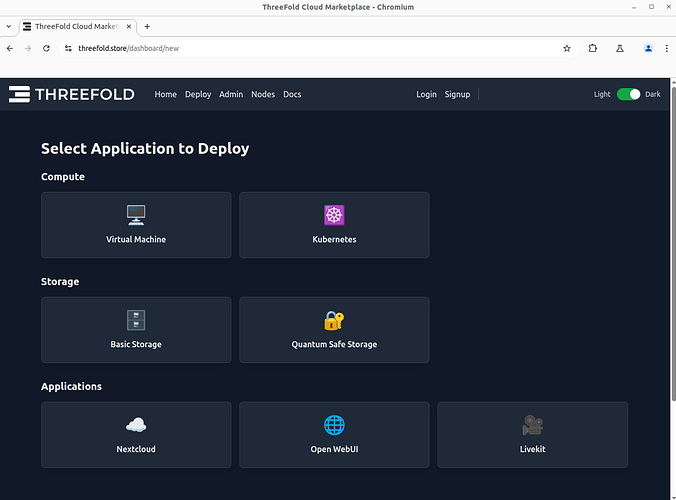Choose the Quantum Safe Storage card label
676x500 pixels.
[334, 344]
